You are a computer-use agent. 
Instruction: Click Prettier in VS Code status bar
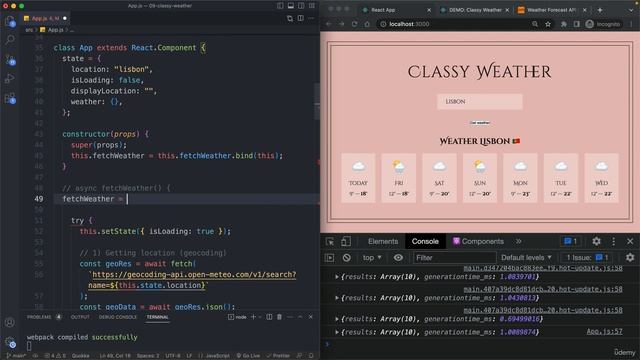278,356
